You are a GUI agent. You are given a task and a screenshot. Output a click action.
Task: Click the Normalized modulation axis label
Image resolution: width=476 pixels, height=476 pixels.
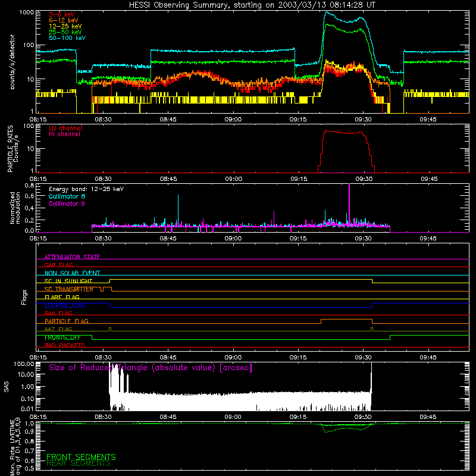click(15, 208)
